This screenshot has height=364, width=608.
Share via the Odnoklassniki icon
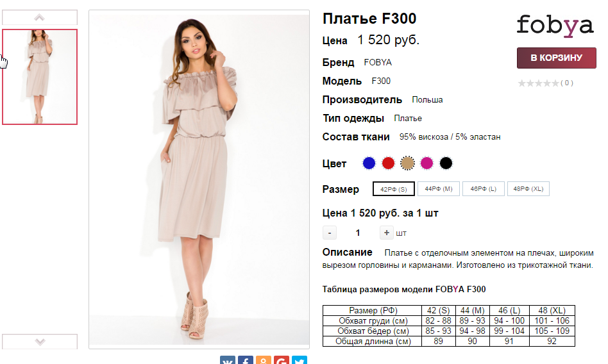click(x=264, y=360)
